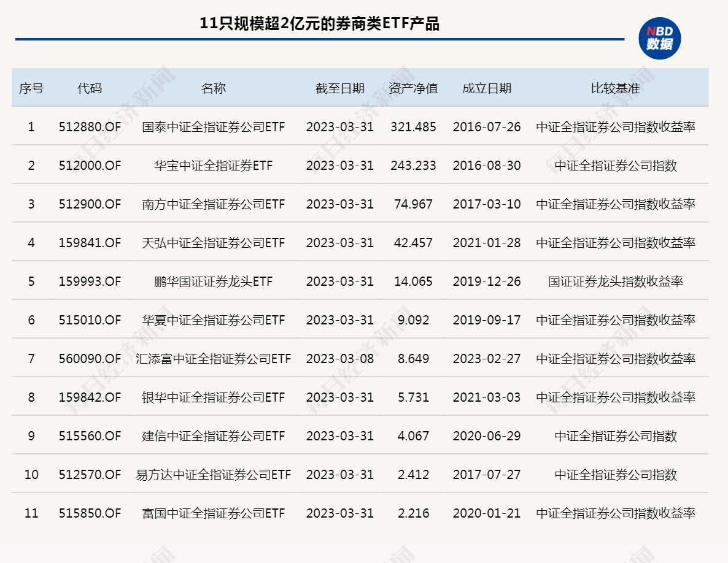Click the 截至日期 column header
The width and height of the screenshot is (728, 563).
click(x=340, y=88)
